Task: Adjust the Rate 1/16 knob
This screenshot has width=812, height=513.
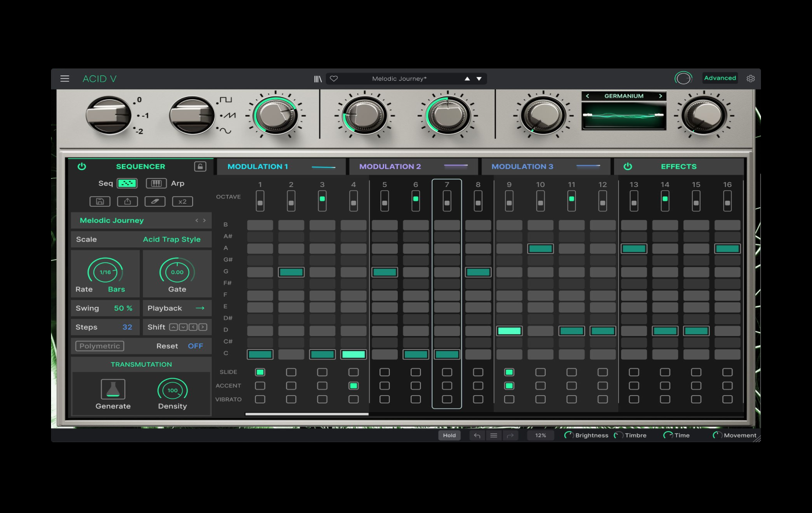Action: point(105,272)
